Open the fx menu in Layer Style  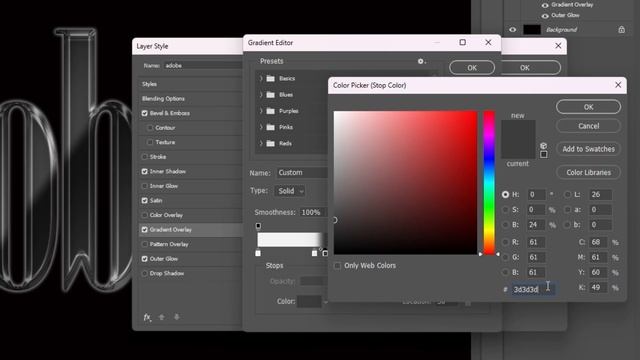147,317
